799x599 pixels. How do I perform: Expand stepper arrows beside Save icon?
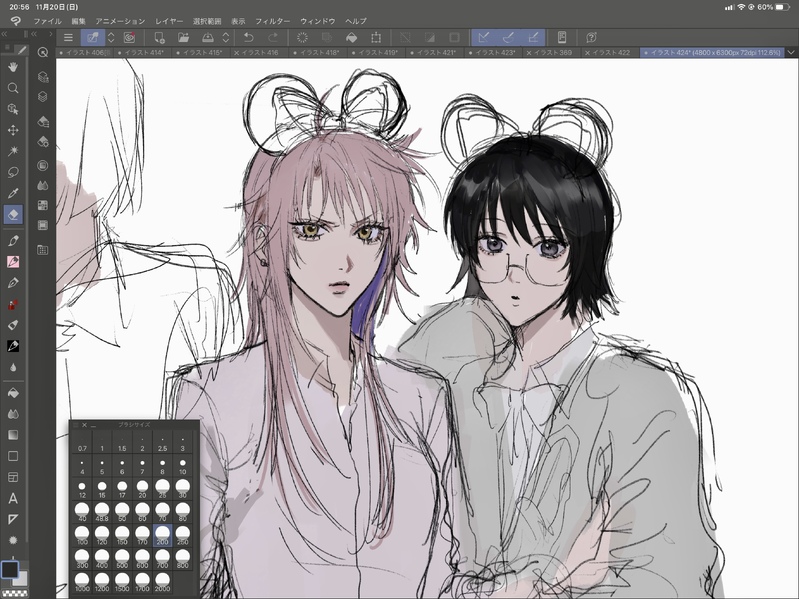point(226,37)
